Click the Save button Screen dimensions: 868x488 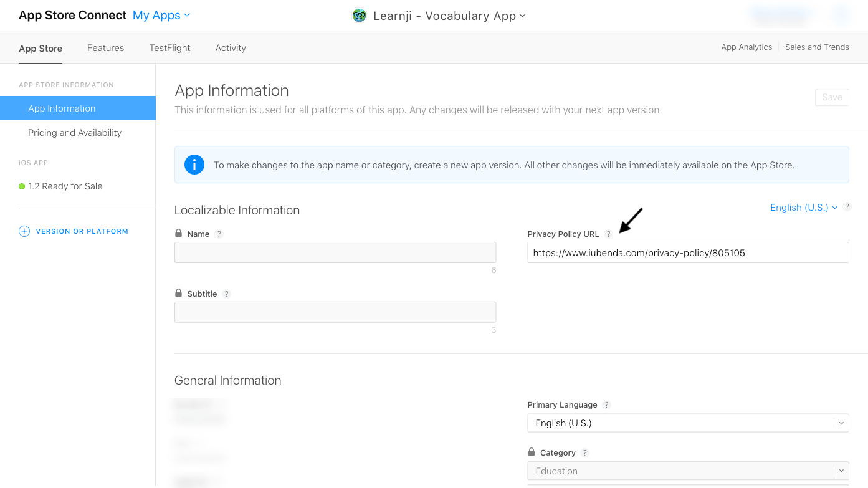832,97
